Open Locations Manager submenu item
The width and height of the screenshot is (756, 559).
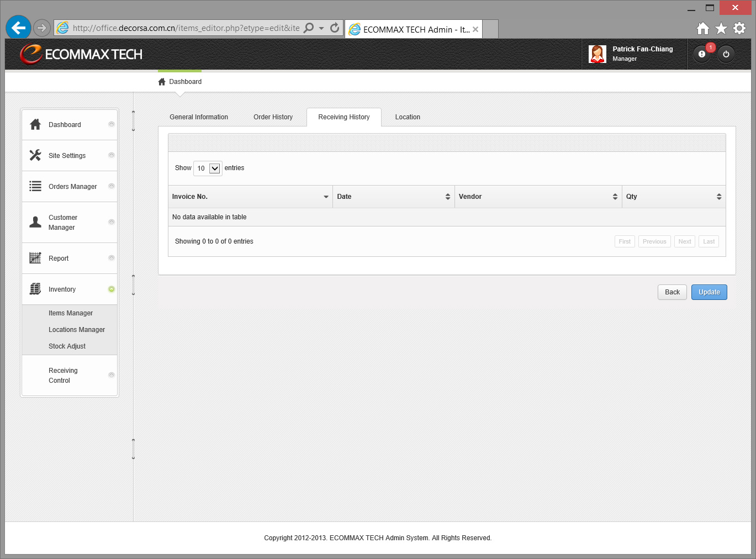77,330
